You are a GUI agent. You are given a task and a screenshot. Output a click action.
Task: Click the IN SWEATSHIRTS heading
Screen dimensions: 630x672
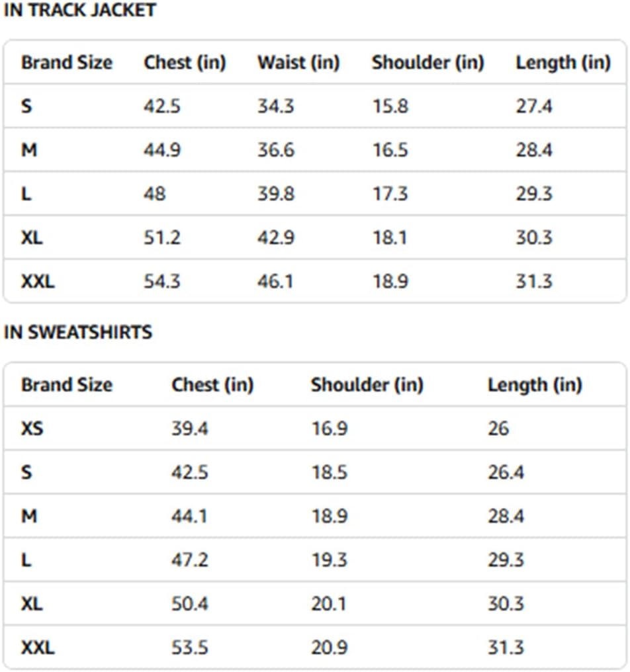(77, 332)
